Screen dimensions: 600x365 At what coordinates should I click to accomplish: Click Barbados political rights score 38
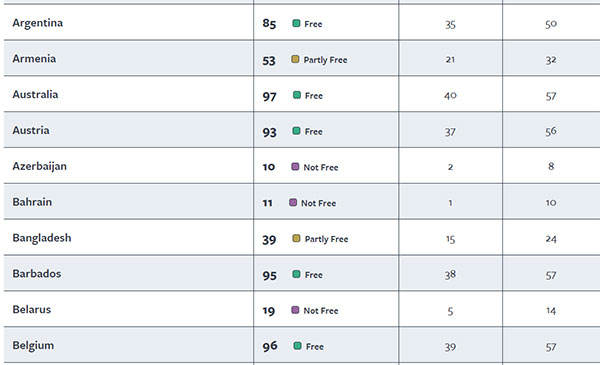point(450,275)
